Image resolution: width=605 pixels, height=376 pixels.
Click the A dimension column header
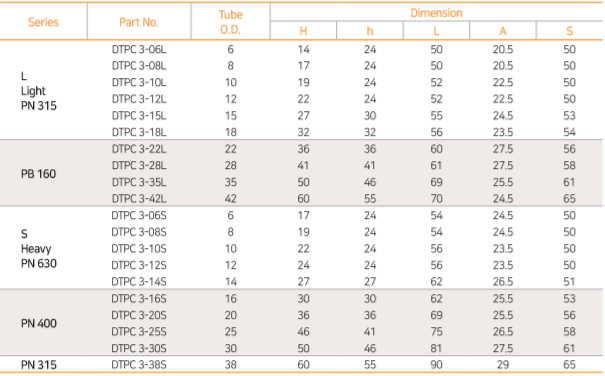pyautogui.click(x=503, y=31)
